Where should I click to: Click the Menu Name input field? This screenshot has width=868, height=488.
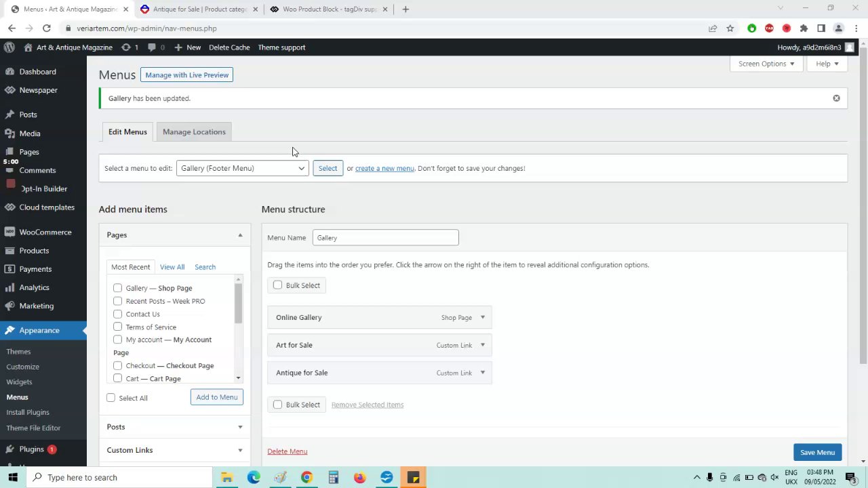386,238
